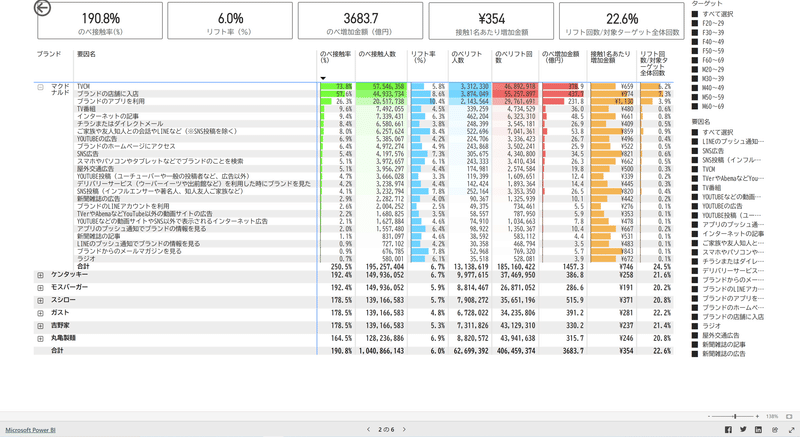Toggle the SNS広告 factor checkbox
The width and height of the screenshot is (800, 437).
[695, 151]
